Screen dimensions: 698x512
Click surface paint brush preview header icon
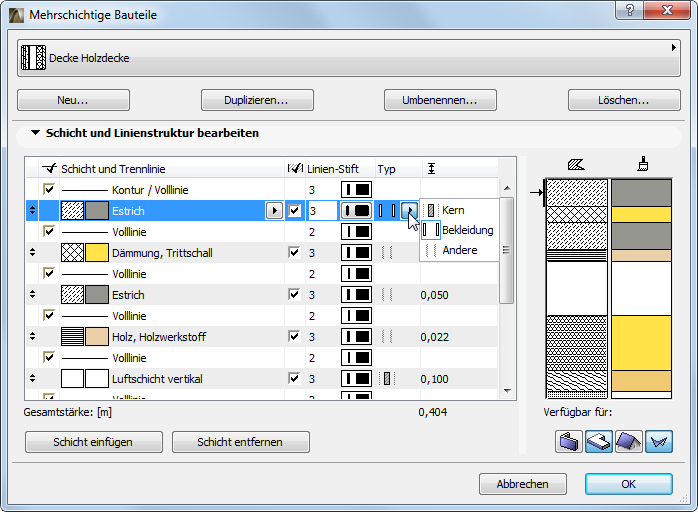pyautogui.click(x=642, y=164)
